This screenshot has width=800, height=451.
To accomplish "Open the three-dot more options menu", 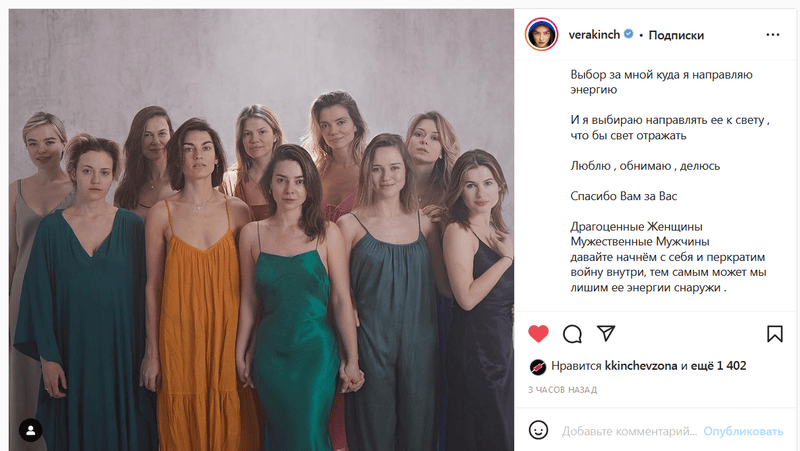I will pyautogui.click(x=772, y=35).
